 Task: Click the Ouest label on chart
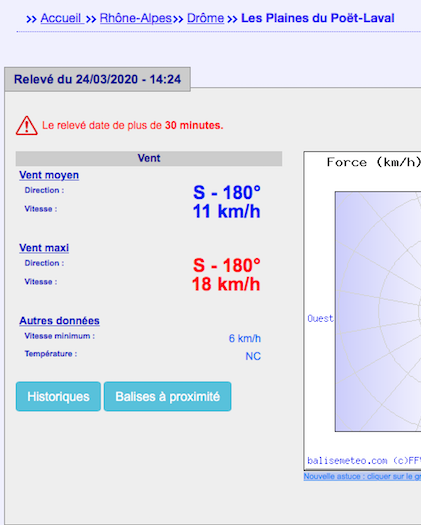click(321, 318)
